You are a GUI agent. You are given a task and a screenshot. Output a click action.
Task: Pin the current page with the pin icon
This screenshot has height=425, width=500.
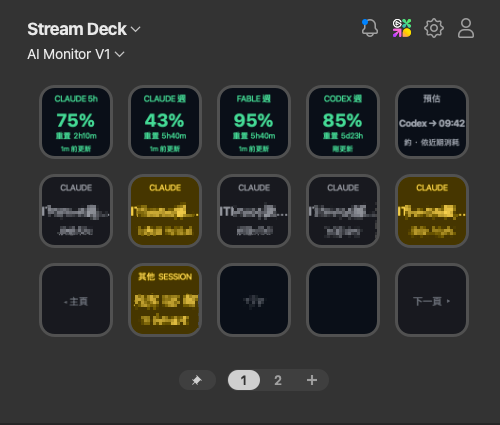197,380
